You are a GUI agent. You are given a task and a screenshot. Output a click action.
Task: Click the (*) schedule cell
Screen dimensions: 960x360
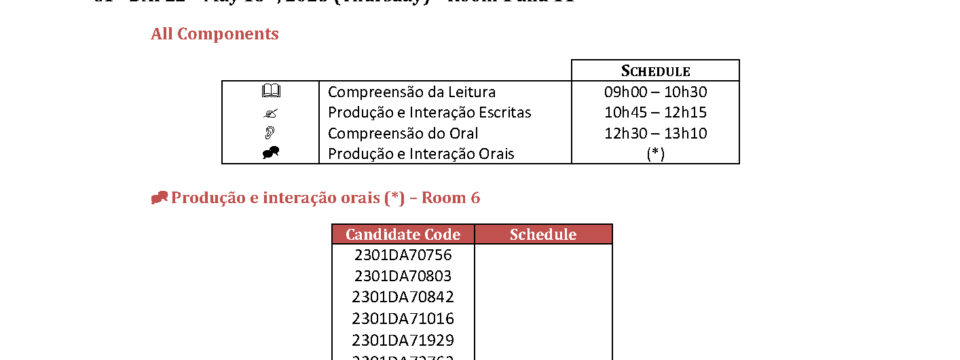(655, 154)
